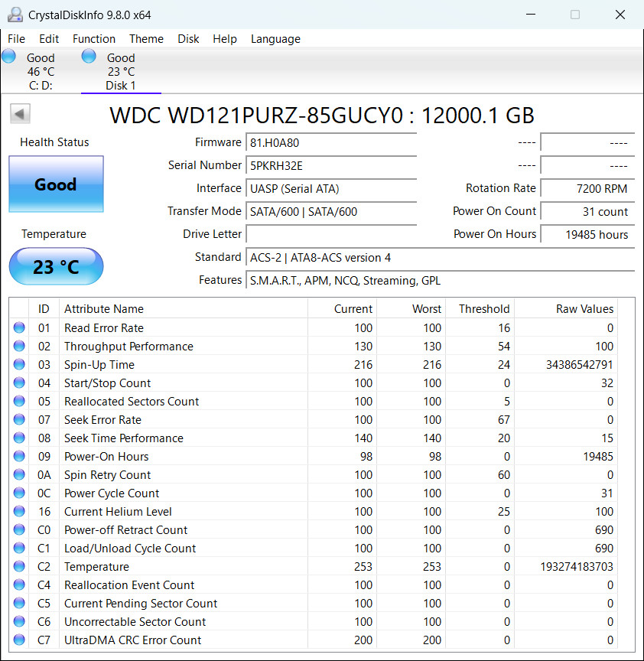Open the Language menu
The image size is (644, 661).
pos(275,39)
